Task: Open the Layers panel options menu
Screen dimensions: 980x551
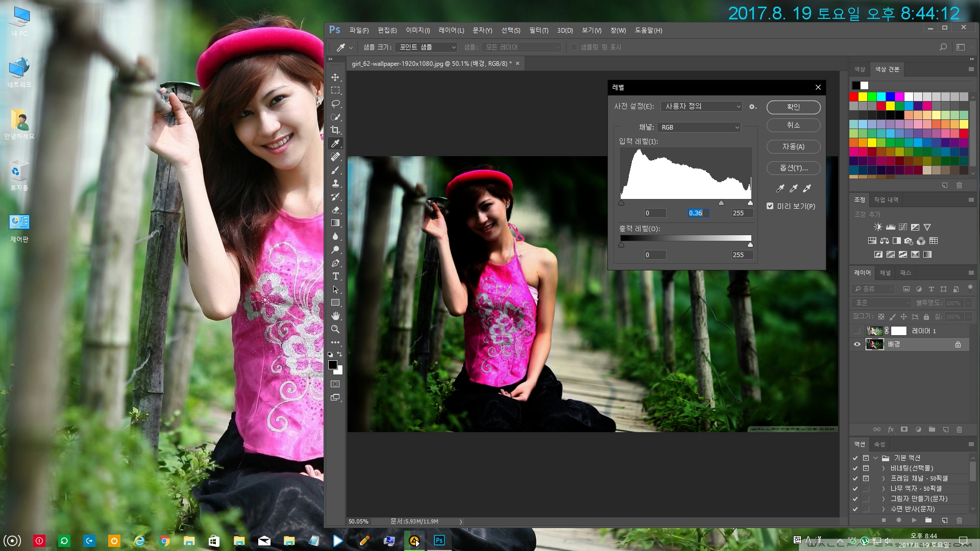Action: pos(971,273)
